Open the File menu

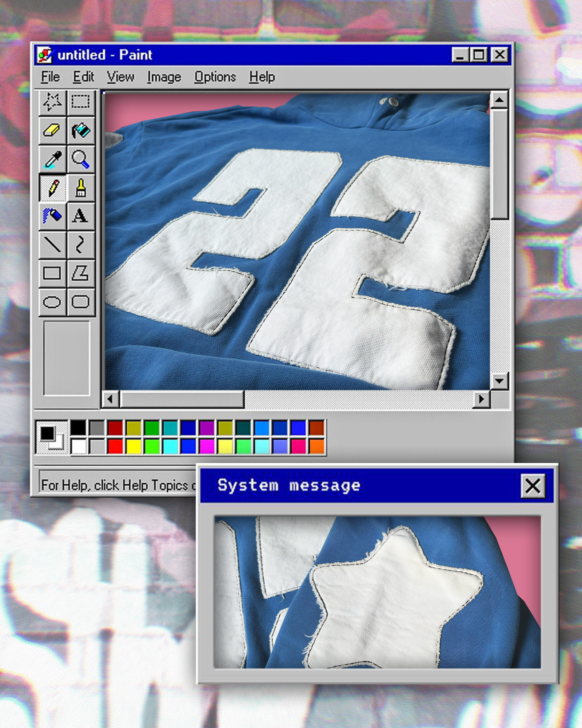coord(50,77)
